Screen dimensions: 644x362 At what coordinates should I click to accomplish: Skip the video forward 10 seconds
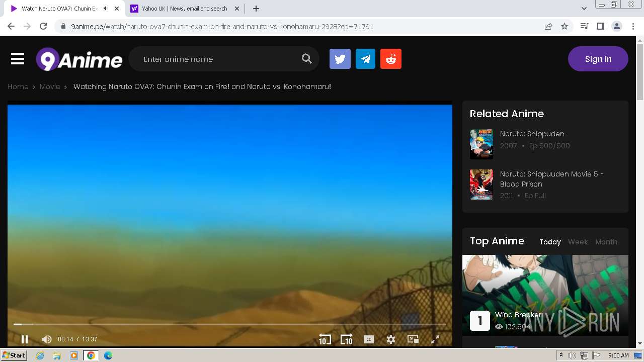[x=347, y=339]
